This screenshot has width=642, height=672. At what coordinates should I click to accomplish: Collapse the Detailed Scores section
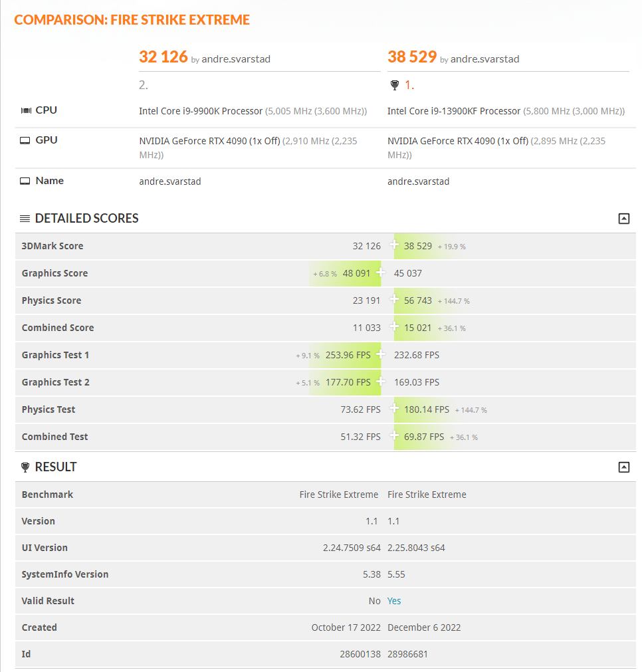623,219
